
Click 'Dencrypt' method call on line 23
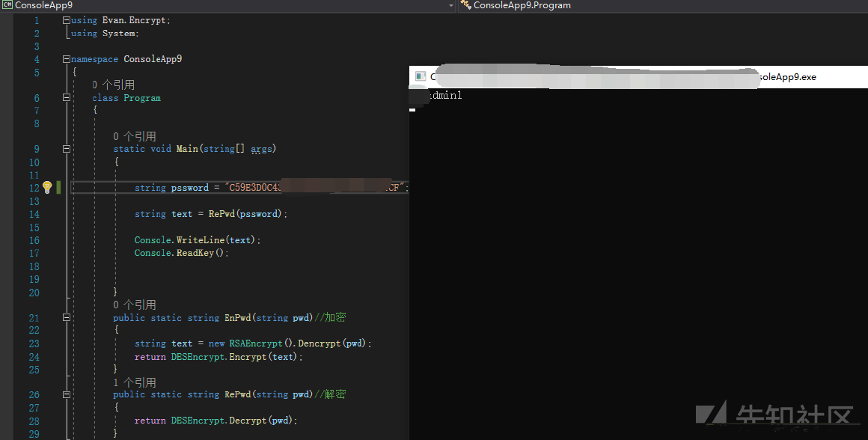point(320,343)
